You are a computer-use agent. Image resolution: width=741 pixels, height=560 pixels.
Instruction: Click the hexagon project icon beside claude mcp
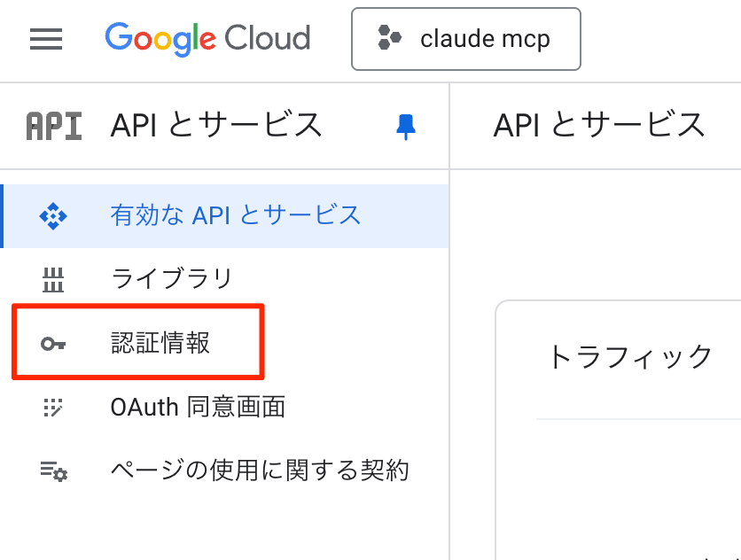pos(390,39)
